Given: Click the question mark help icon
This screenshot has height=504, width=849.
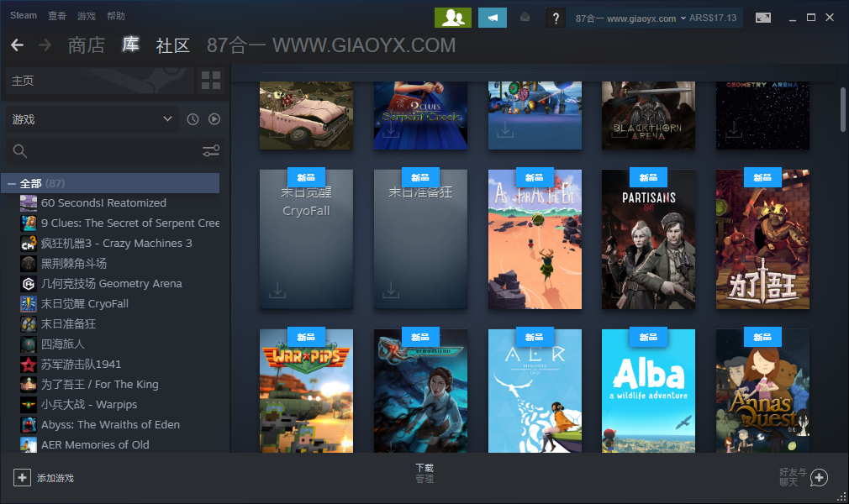Looking at the screenshot, I should point(555,18).
